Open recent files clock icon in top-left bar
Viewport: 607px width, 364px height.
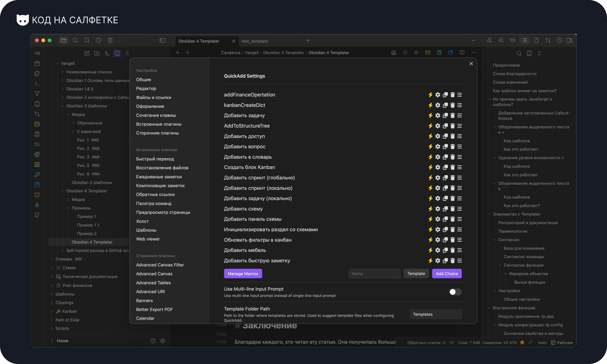coord(99,40)
